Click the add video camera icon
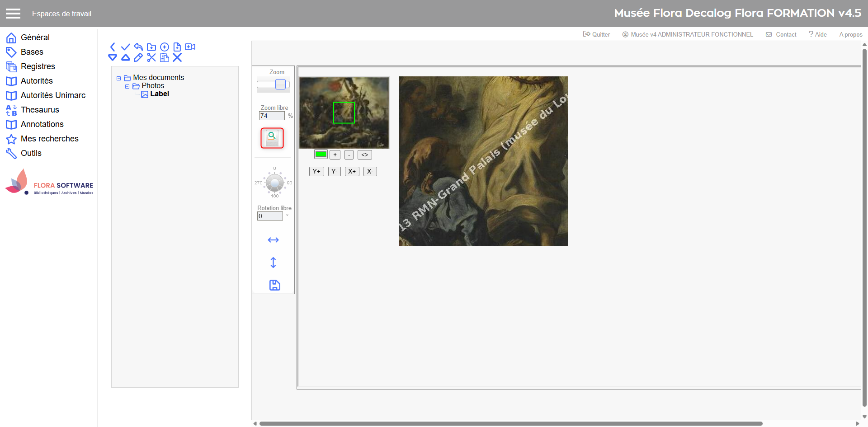 [190, 47]
